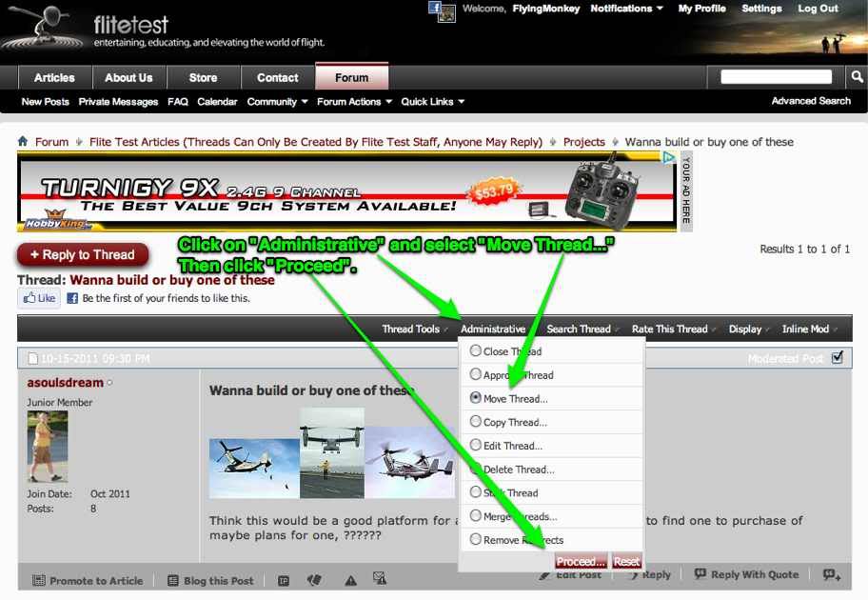Click the multi-quote icon at post bottom
The image size is (868, 600).
click(832, 574)
